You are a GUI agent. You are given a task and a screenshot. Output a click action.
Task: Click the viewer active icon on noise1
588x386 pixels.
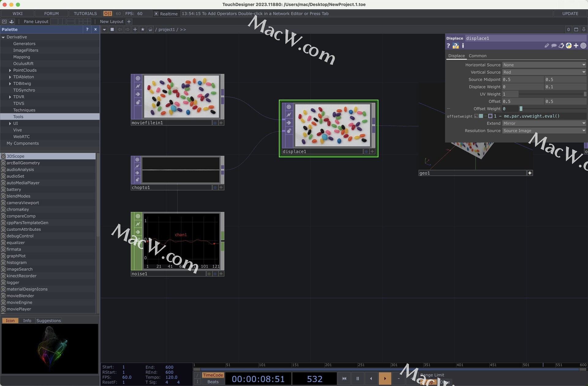pos(138,216)
